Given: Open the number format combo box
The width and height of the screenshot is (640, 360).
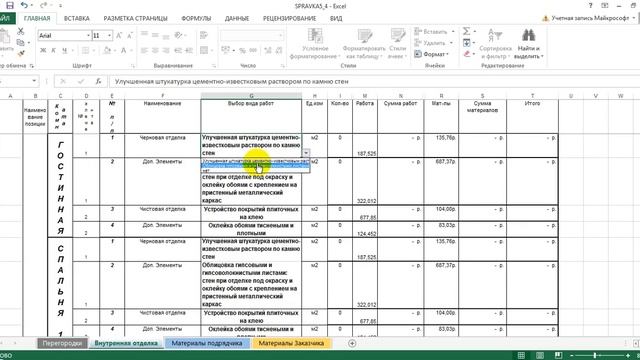Looking at the screenshot, I should pyautogui.click(x=252, y=36).
